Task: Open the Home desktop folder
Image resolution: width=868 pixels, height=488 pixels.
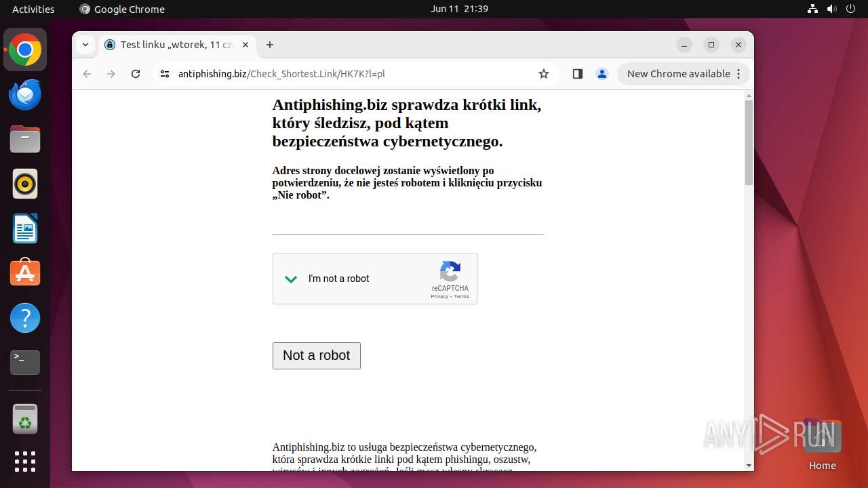Action: point(822,445)
